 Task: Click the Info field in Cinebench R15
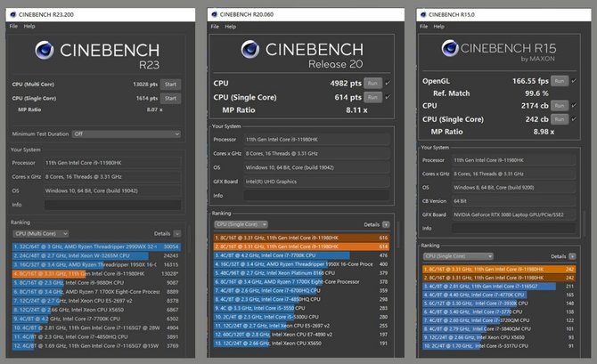(x=513, y=228)
